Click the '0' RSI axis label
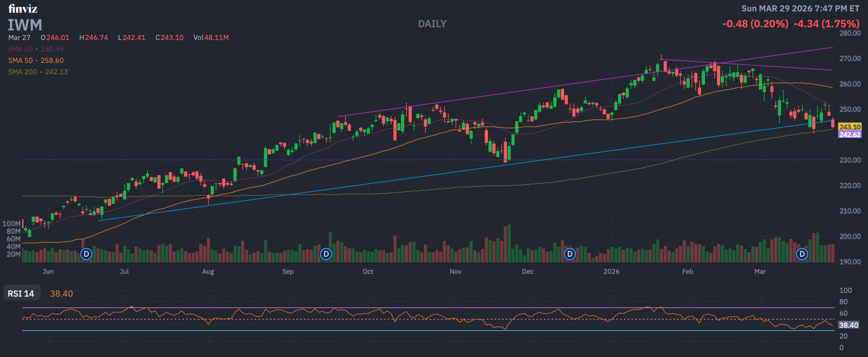868x357 pixels. point(842,347)
